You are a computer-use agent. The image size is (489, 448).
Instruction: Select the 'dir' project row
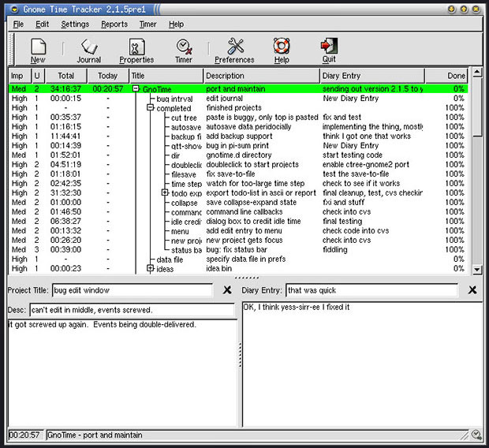pos(238,155)
